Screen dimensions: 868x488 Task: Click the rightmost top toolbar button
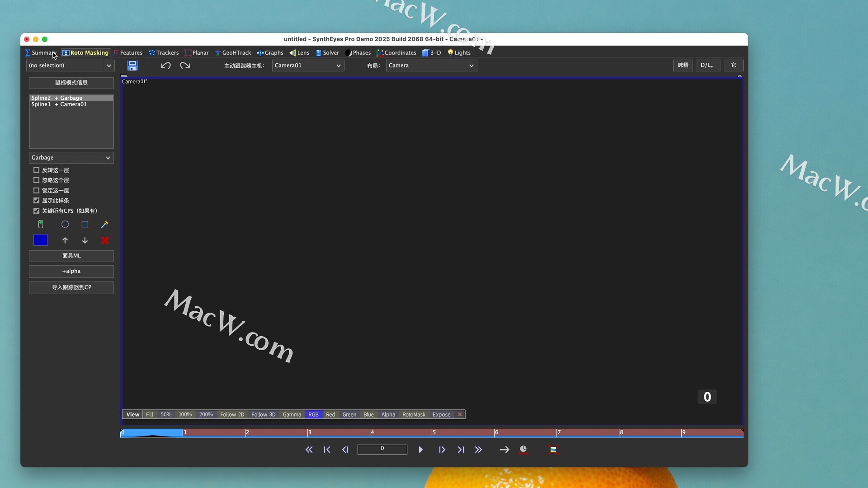(x=734, y=66)
